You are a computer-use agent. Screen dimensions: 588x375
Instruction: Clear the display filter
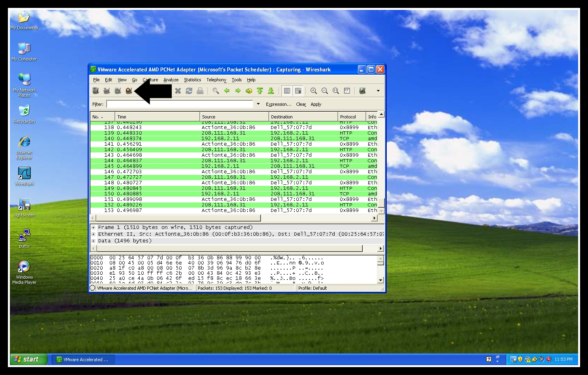[301, 104]
